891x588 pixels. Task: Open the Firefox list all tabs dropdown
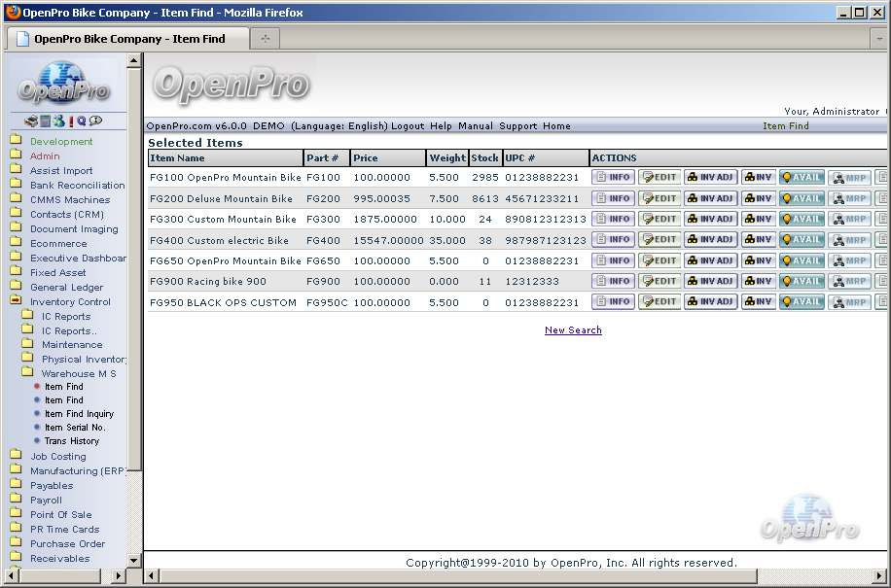[877, 38]
